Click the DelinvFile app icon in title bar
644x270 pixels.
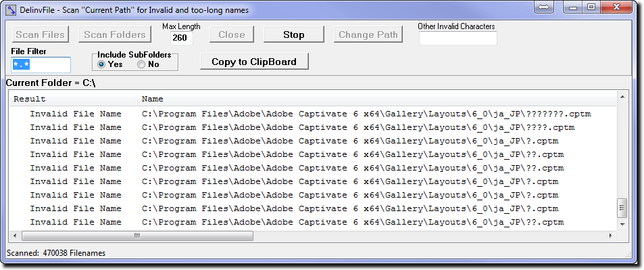click(11, 9)
